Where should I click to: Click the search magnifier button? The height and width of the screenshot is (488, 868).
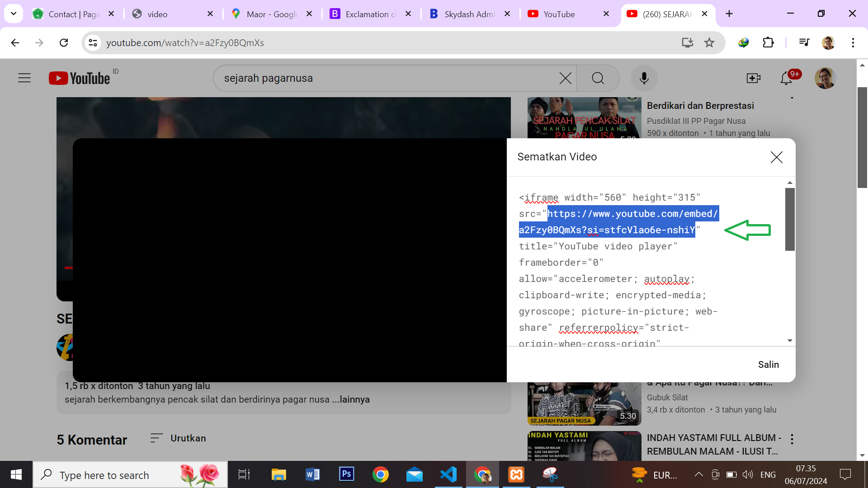tap(598, 78)
